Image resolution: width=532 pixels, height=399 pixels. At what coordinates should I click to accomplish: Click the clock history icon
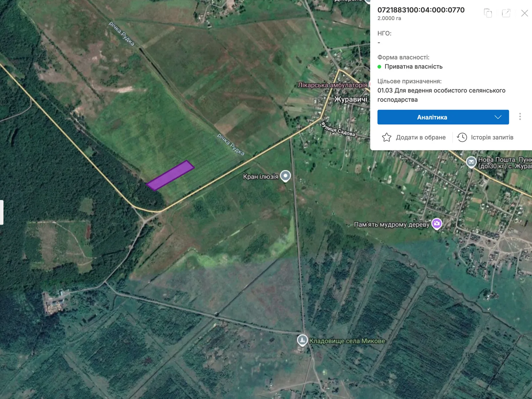pos(462,137)
